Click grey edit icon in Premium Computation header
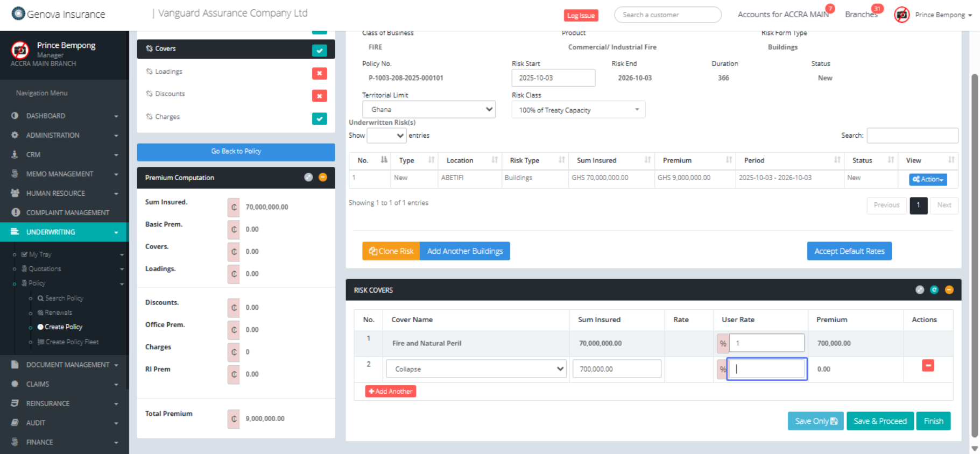980x454 pixels. tap(308, 178)
